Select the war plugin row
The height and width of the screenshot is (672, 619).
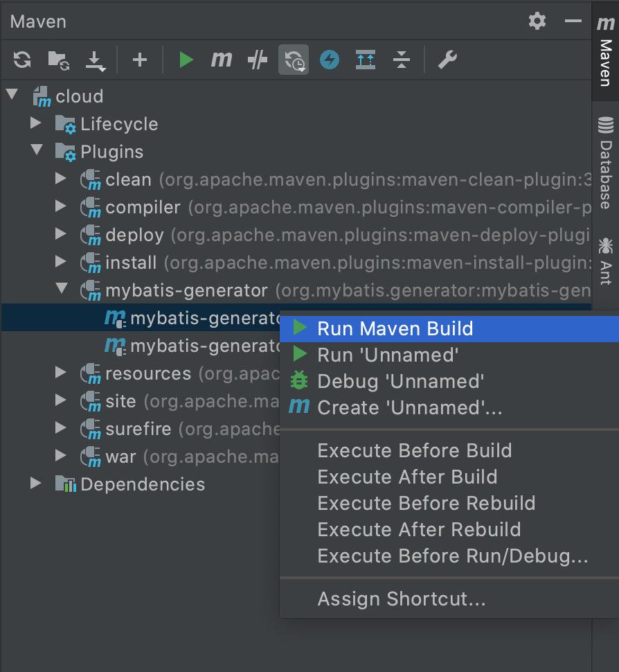(141, 457)
